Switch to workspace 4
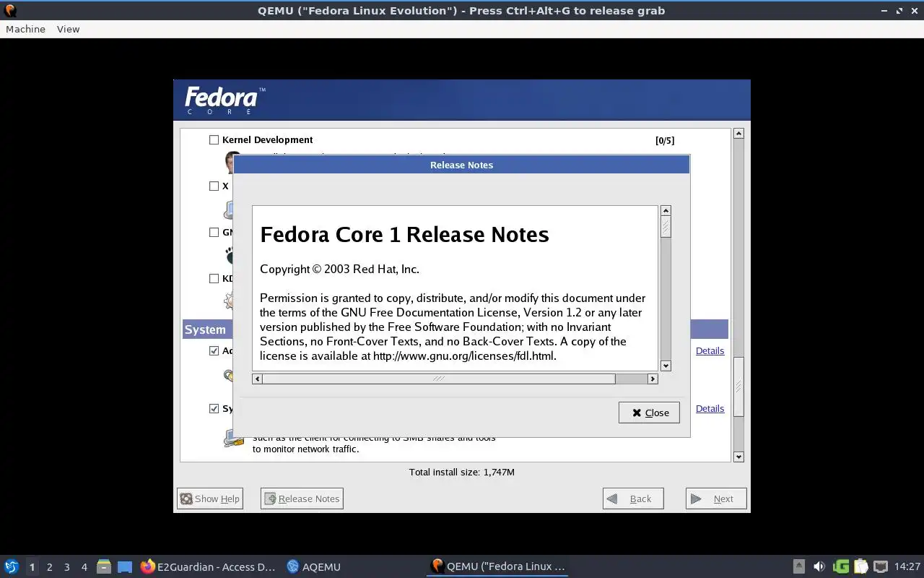This screenshot has width=924, height=578. coord(84,567)
